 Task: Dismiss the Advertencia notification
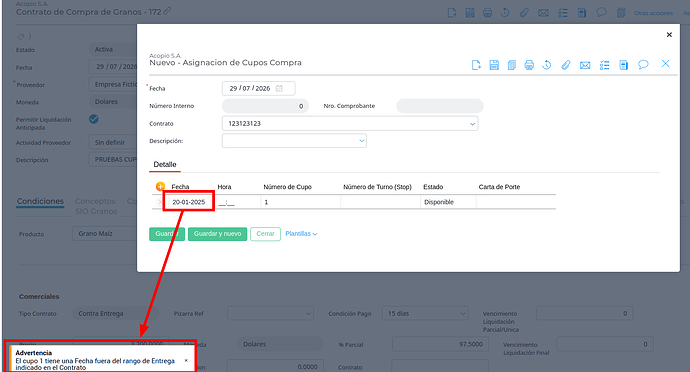click(x=186, y=360)
